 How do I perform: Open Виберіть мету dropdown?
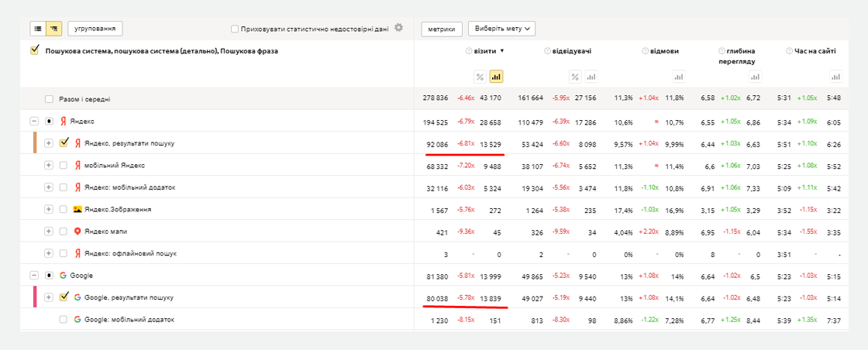(501, 28)
